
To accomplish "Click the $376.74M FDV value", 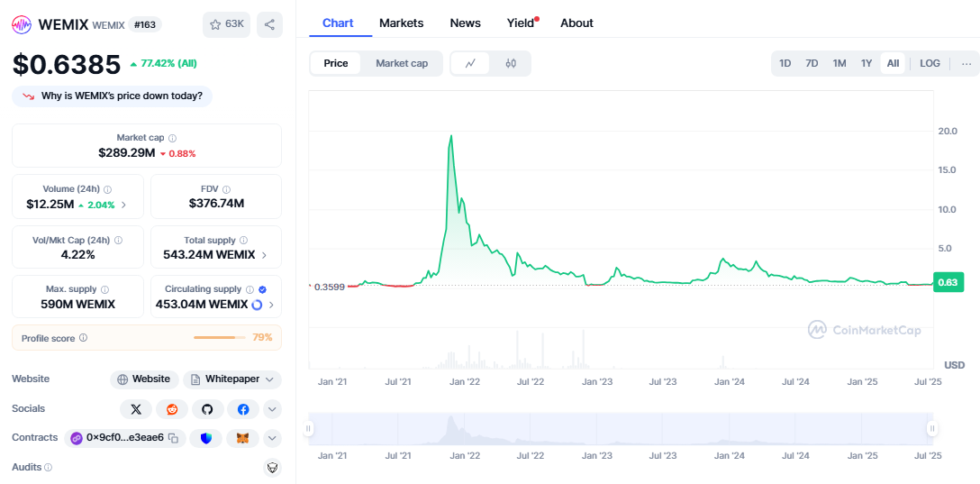I will tap(216, 203).
